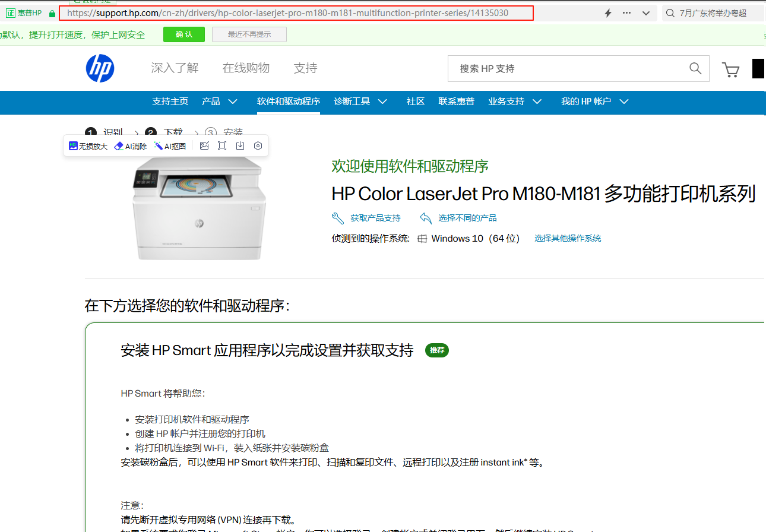Click the HP logo
Screen dimensions: 766x532
click(x=100, y=68)
